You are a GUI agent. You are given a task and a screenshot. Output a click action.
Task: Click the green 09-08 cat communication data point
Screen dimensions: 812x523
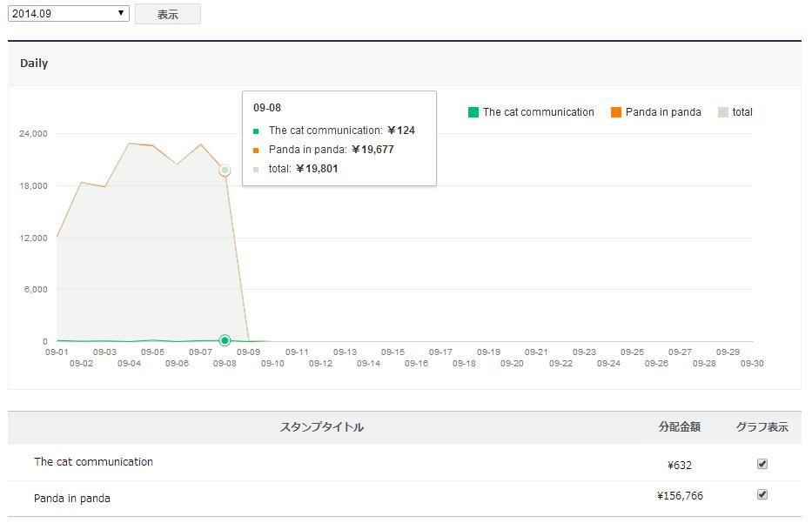coord(225,340)
